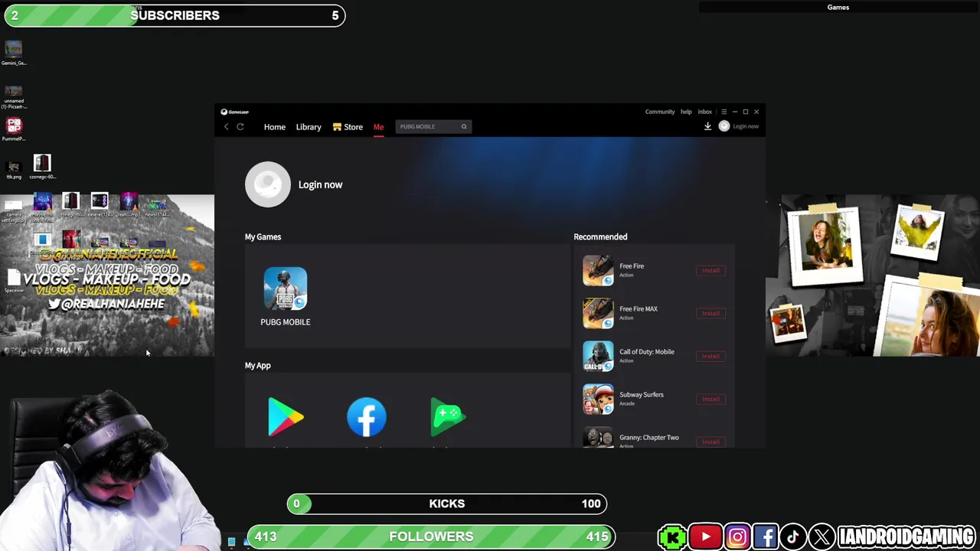Focus the PUBG MOBILE search field
The image size is (980, 551).
click(x=433, y=127)
